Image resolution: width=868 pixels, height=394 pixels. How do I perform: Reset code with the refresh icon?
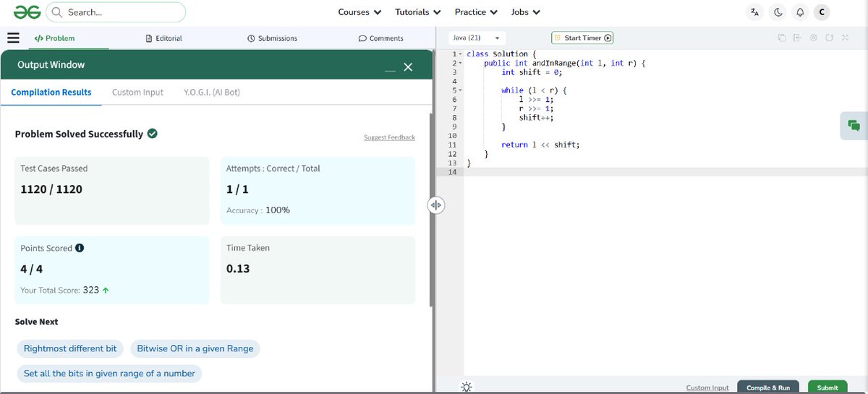tap(829, 38)
